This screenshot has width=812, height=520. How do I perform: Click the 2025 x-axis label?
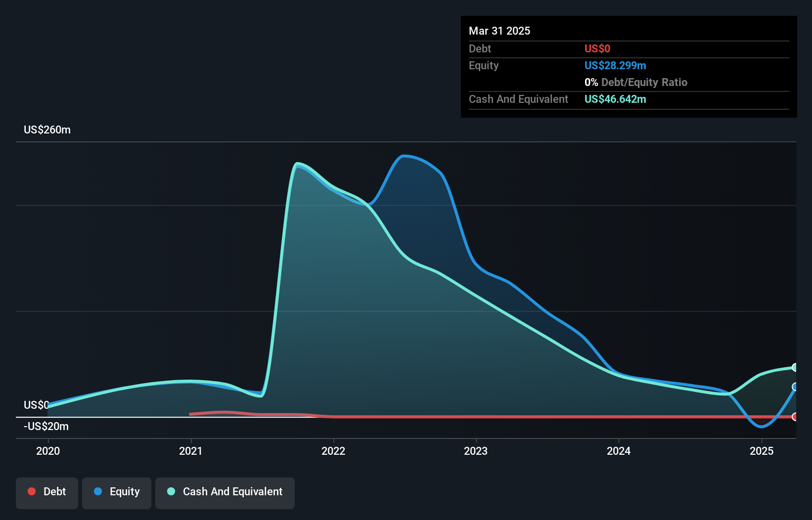tap(762, 451)
